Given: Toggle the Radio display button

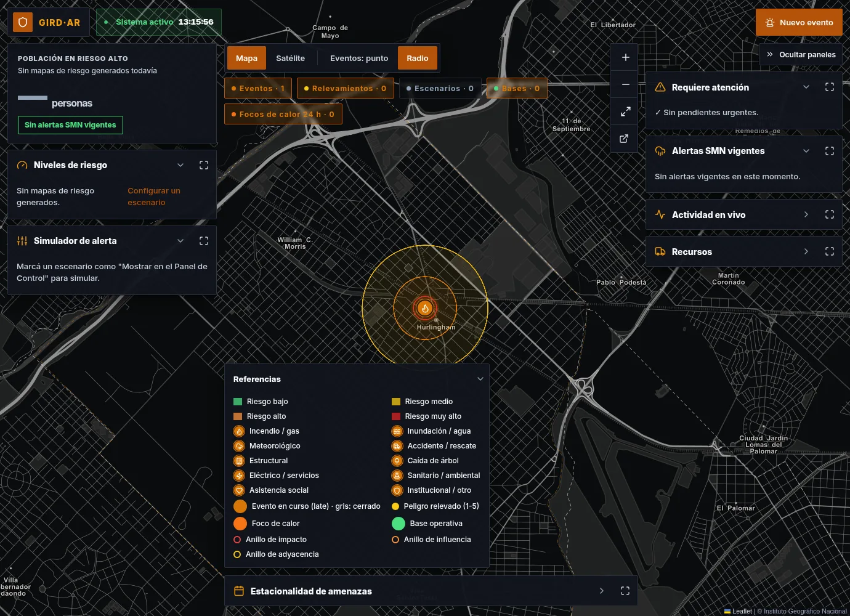Looking at the screenshot, I should point(418,59).
